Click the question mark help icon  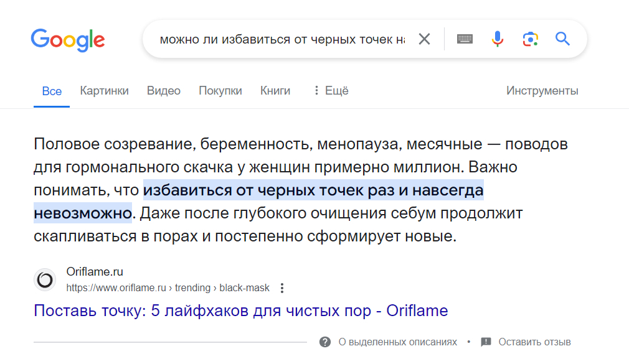(x=324, y=342)
